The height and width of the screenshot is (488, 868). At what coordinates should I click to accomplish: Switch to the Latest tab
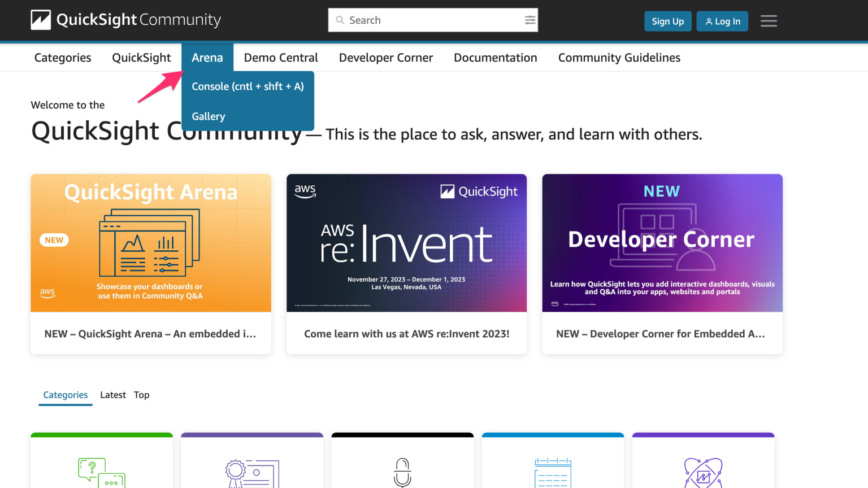[x=113, y=394]
